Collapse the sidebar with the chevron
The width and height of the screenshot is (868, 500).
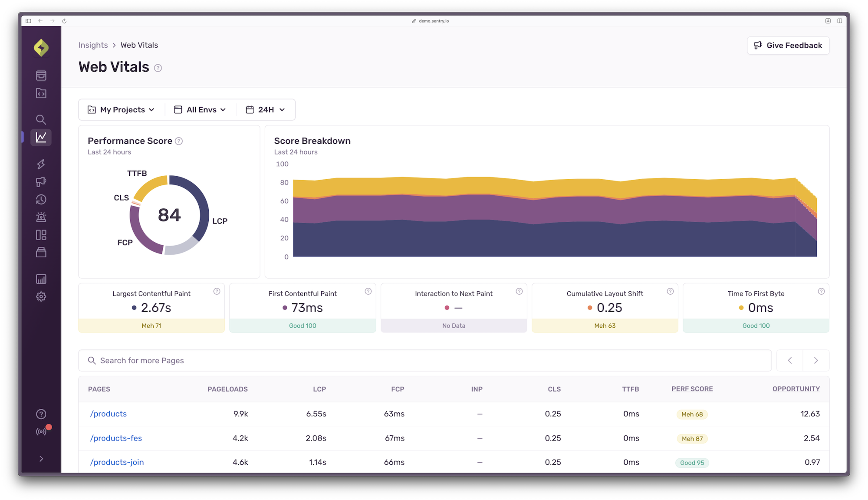pos(41,458)
